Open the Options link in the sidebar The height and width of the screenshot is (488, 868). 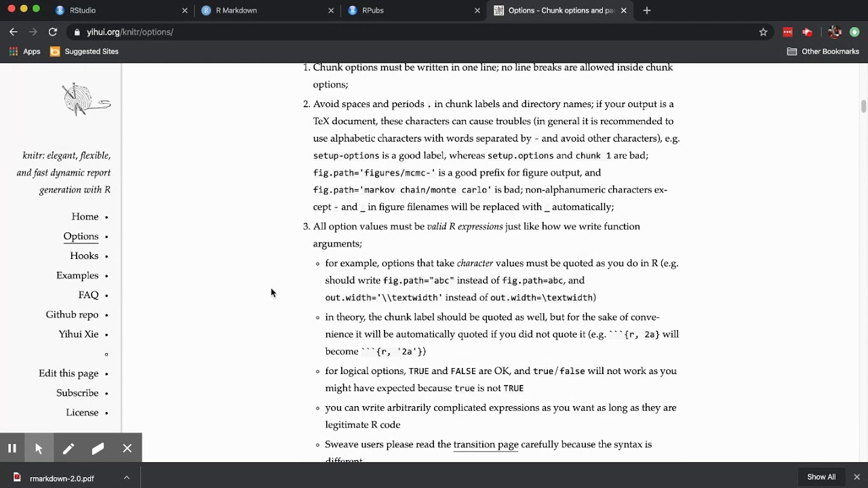click(x=81, y=236)
